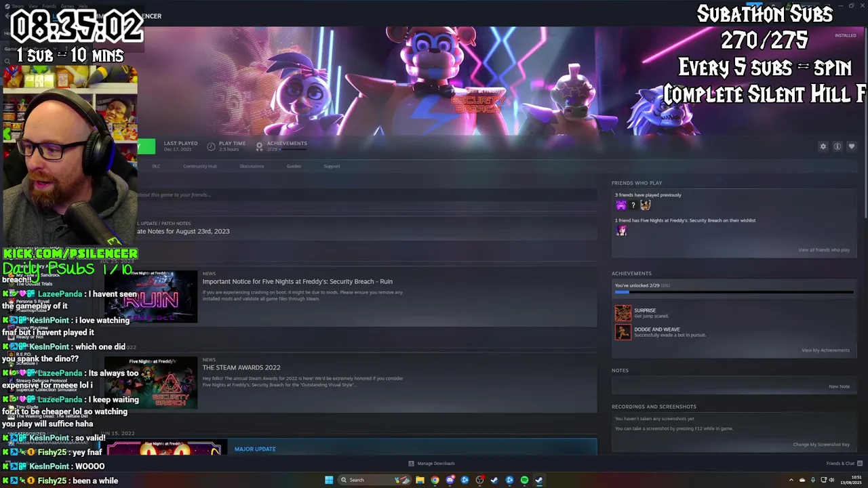The height and width of the screenshot is (488, 868).
Task: Open the first purple friend avatar
Action: pos(621,205)
